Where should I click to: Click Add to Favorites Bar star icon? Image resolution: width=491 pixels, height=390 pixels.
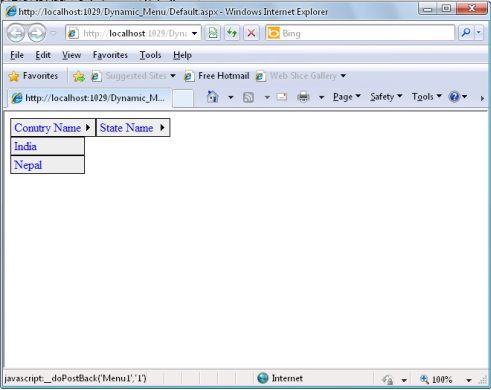pyautogui.click(x=79, y=76)
